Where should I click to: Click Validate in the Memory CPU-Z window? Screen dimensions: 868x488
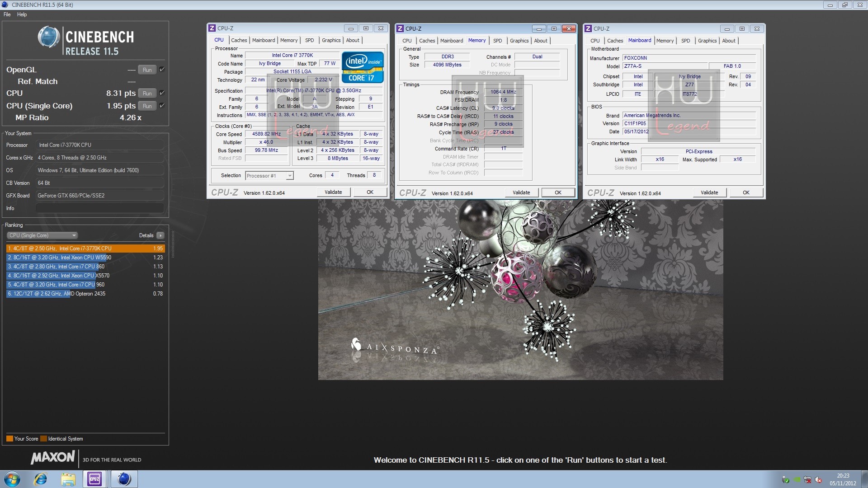521,192
